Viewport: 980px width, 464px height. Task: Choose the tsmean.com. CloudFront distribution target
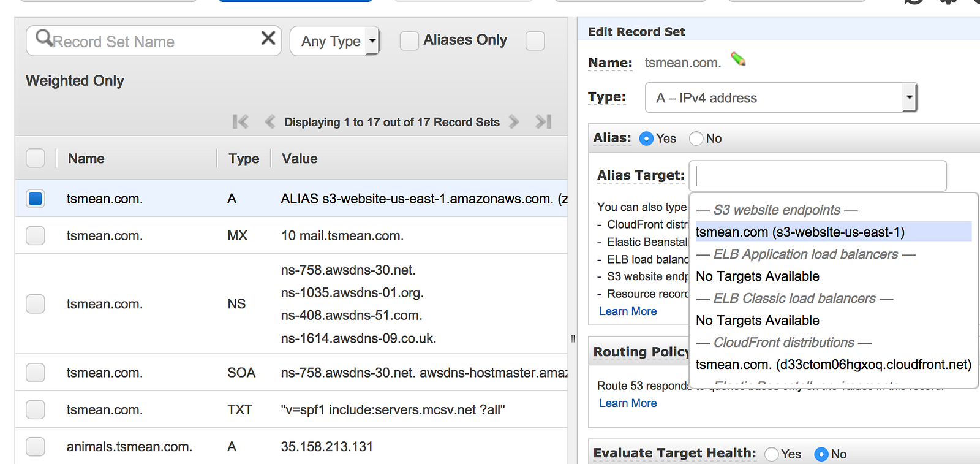pyautogui.click(x=833, y=365)
